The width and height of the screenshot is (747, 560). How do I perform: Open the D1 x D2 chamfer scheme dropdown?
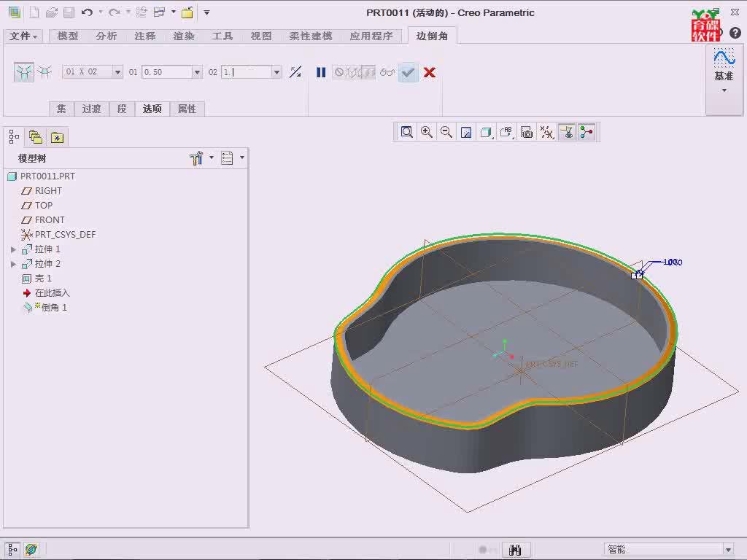[x=117, y=72]
